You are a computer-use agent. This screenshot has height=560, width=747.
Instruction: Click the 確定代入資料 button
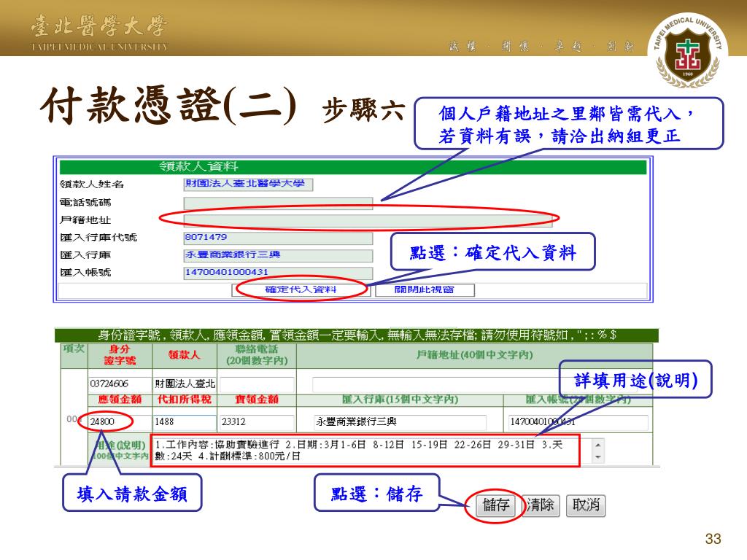[x=301, y=289]
